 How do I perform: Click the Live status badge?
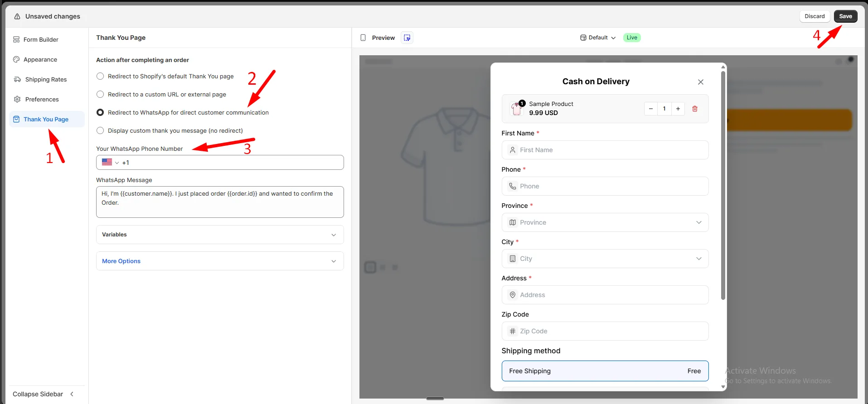pos(632,38)
